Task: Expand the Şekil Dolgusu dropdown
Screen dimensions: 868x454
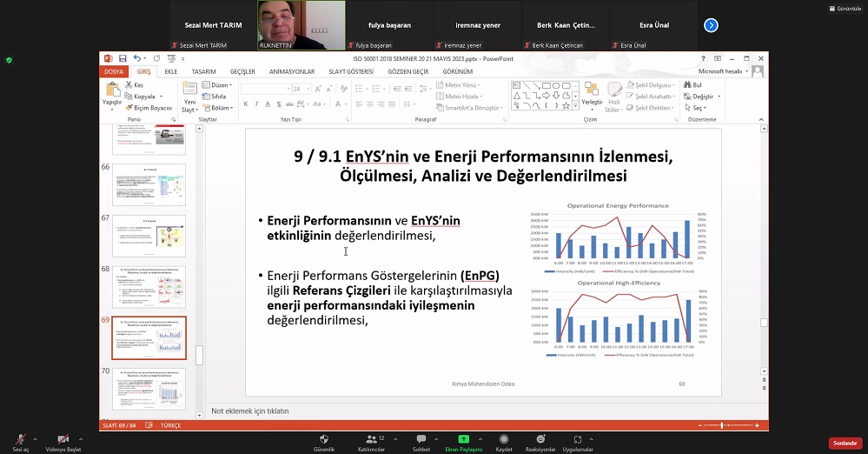Action: tap(653, 85)
